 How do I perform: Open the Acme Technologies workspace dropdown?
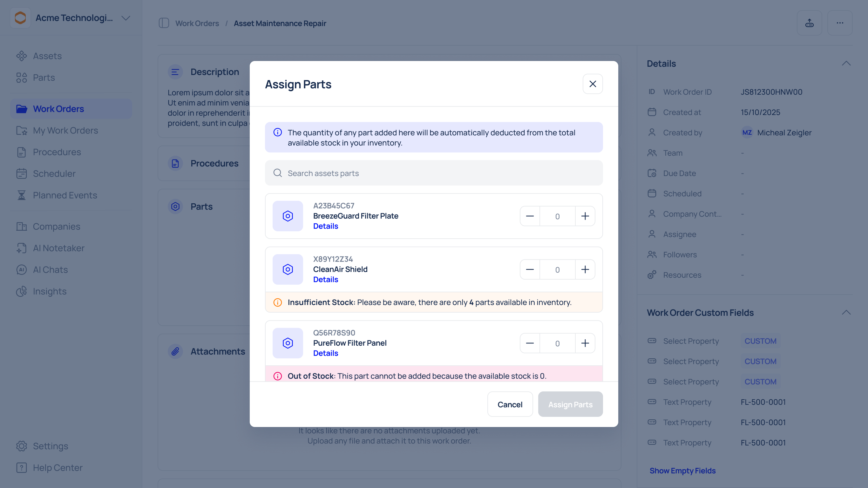[126, 18]
